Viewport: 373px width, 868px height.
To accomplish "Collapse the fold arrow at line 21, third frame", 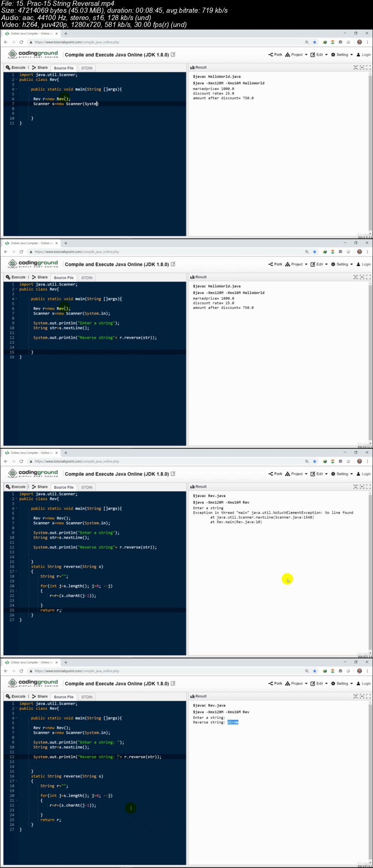I will click(x=16, y=591).
